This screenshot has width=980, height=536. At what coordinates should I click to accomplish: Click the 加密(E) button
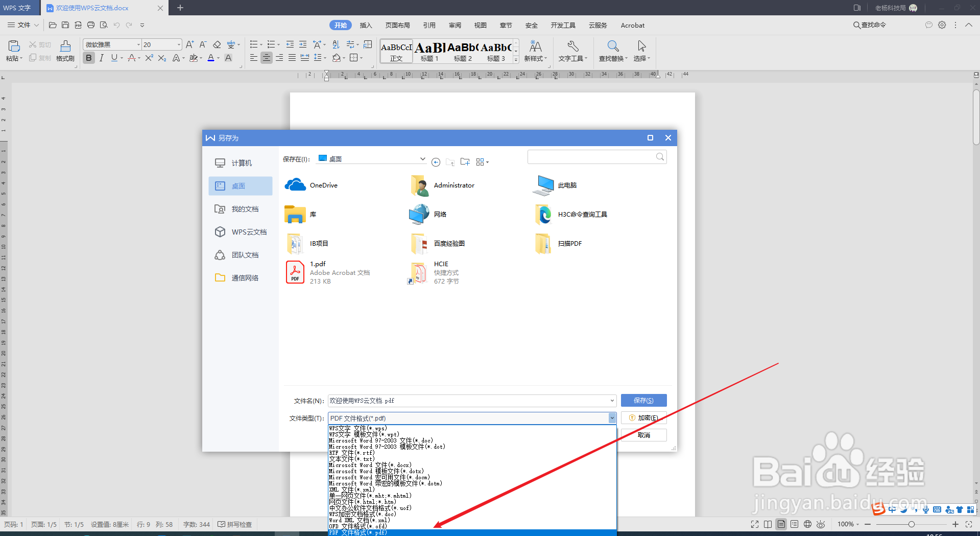(643, 418)
